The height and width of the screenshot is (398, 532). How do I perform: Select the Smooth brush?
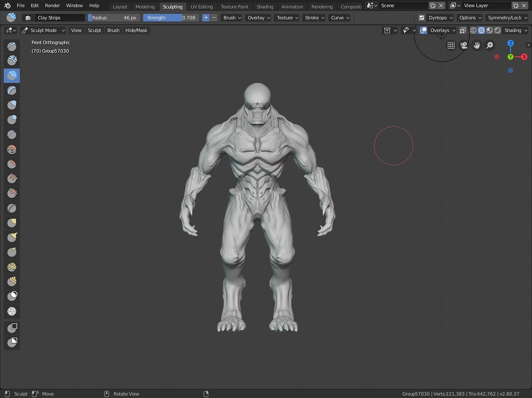click(x=12, y=149)
